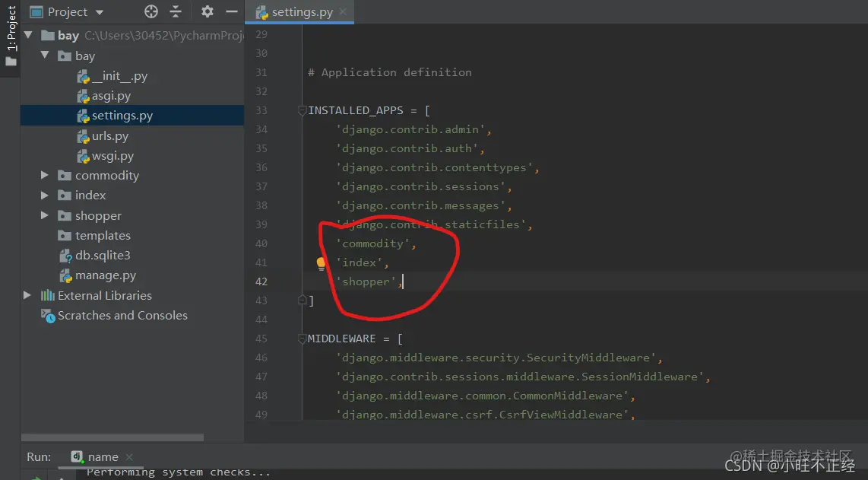Click the collapse all icon in Project toolbar

[x=176, y=11]
